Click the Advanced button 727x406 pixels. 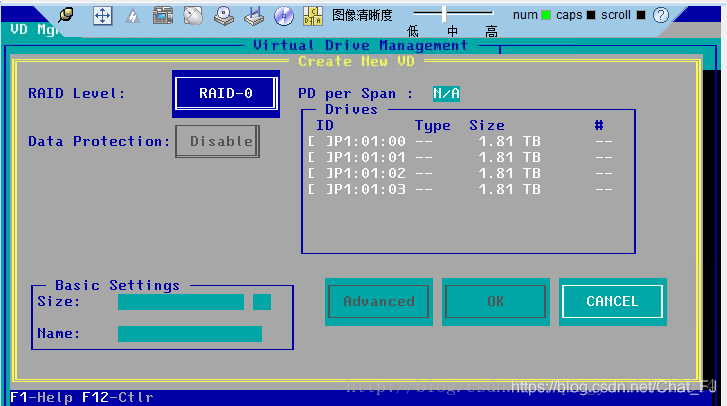tap(379, 302)
